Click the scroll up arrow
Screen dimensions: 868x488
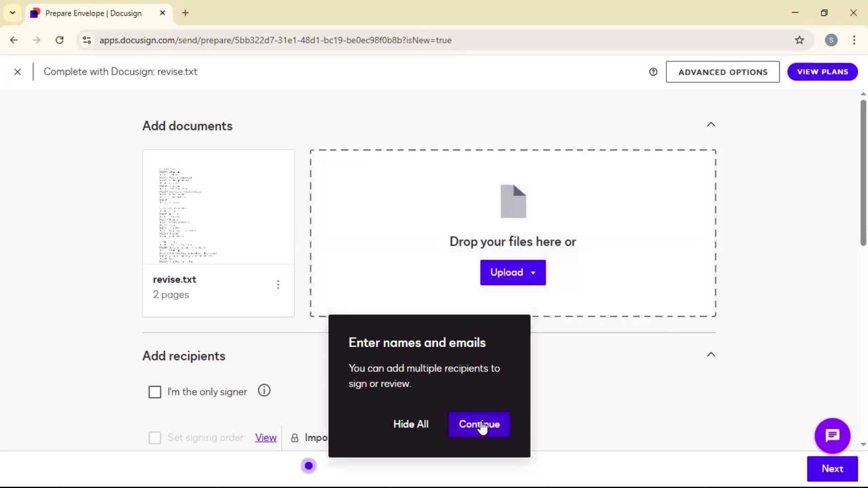pos(863,94)
